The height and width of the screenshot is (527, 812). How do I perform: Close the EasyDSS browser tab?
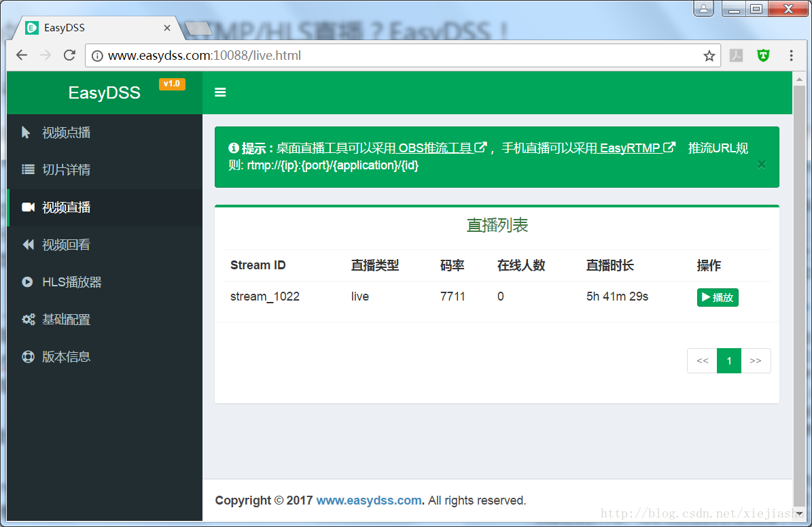[x=166, y=28]
